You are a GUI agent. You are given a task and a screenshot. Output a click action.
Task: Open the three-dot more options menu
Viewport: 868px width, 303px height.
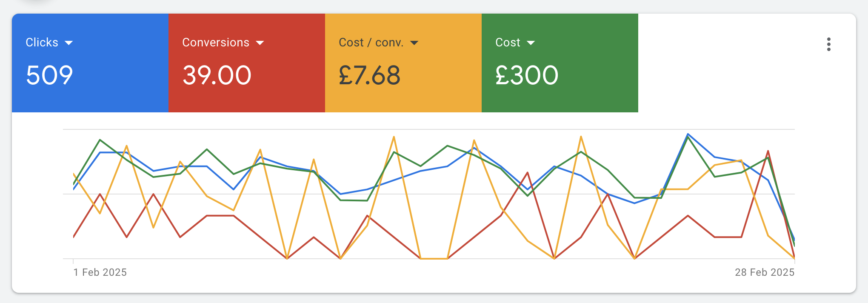[828, 44]
